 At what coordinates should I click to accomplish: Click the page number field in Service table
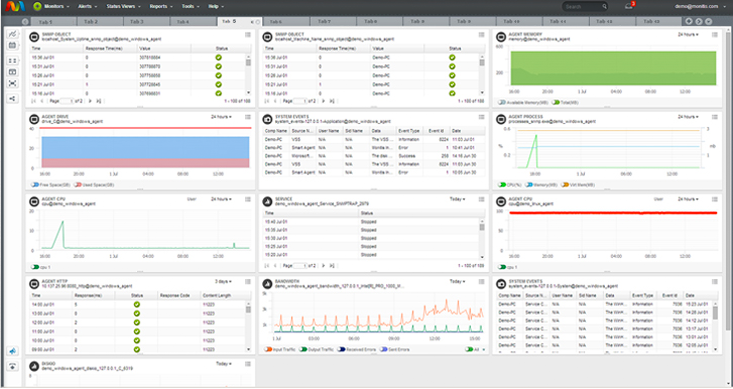click(x=300, y=266)
